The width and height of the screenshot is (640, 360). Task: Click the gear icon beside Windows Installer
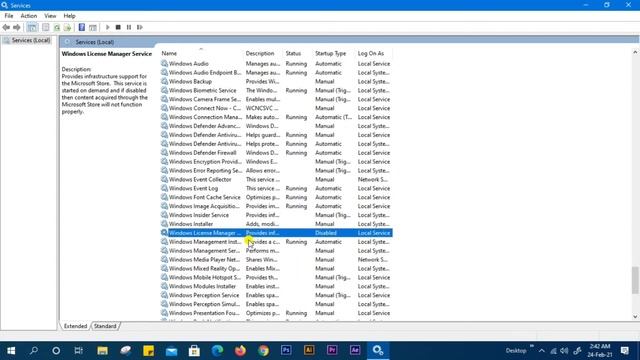164,224
